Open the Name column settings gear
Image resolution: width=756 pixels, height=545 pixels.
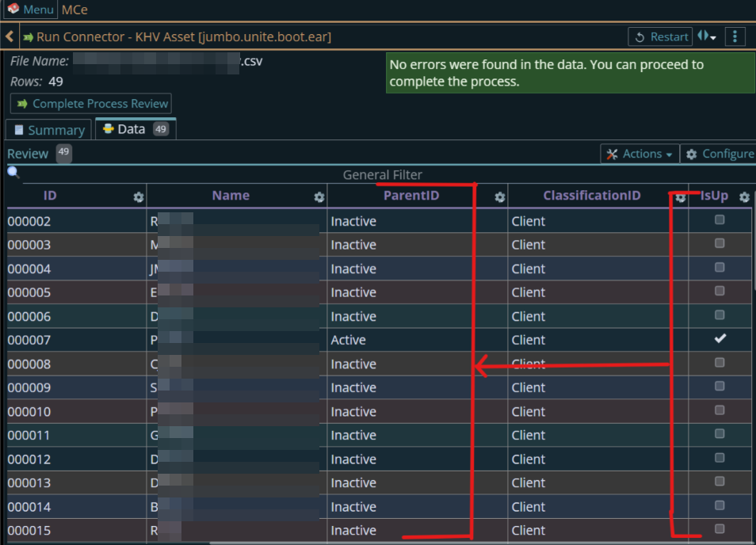pyautogui.click(x=319, y=196)
